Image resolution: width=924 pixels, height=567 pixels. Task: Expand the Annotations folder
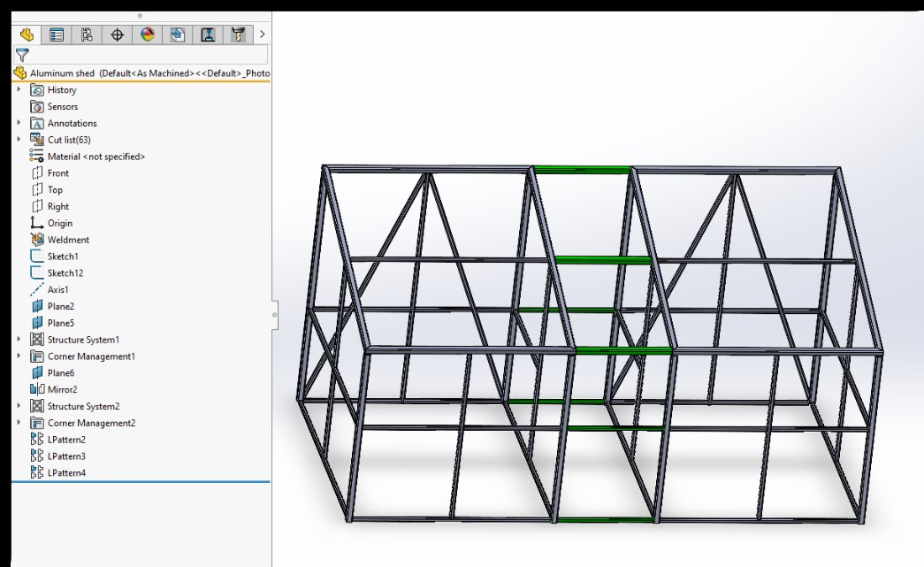pos(19,123)
